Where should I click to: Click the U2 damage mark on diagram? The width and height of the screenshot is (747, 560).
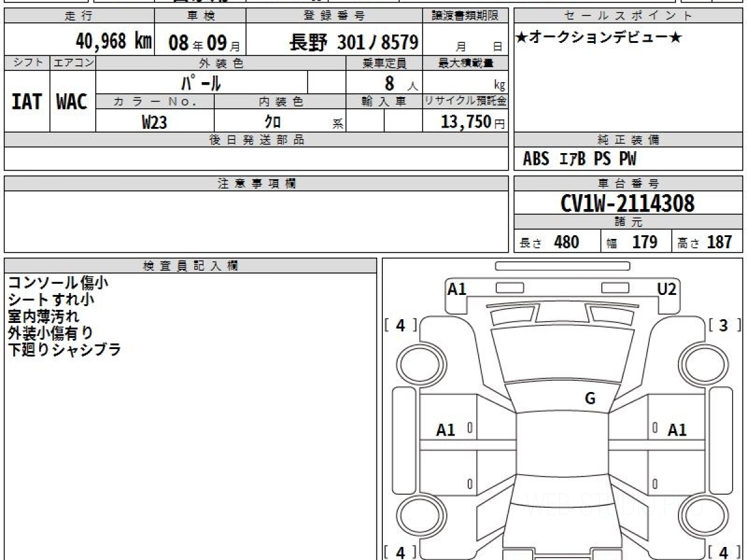(x=667, y=289)
